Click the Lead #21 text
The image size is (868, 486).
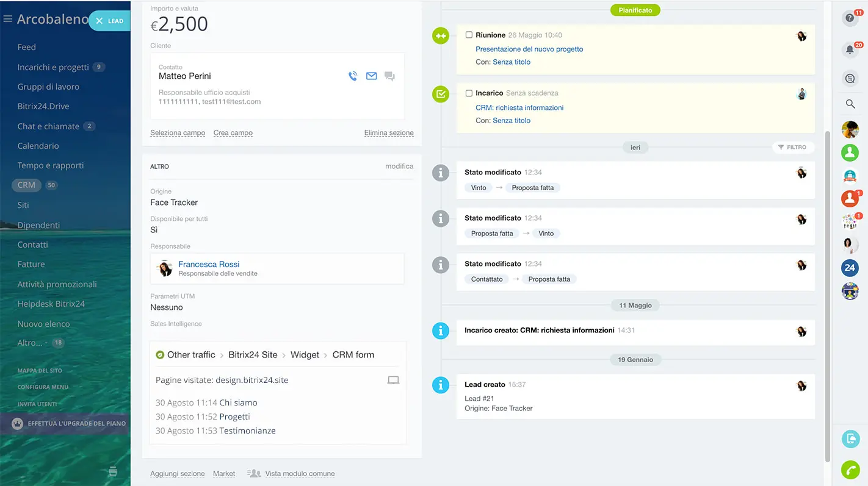click(479, 399)
